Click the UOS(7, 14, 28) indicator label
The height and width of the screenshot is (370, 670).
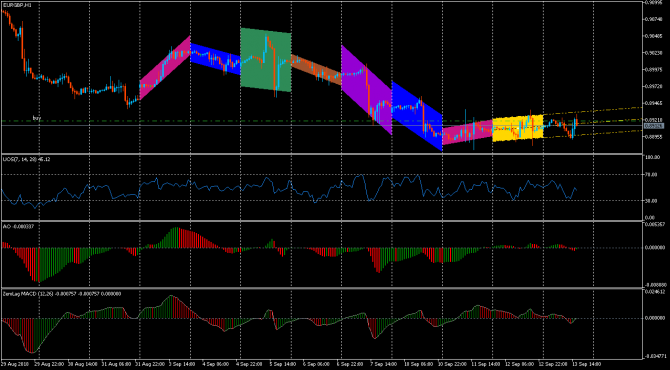26,159
